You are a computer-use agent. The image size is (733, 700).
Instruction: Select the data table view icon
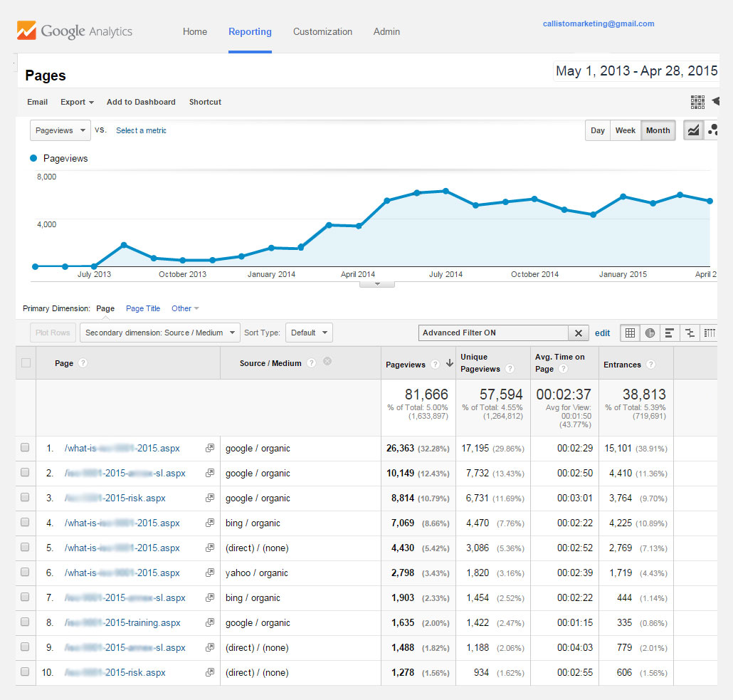[630, 333]
